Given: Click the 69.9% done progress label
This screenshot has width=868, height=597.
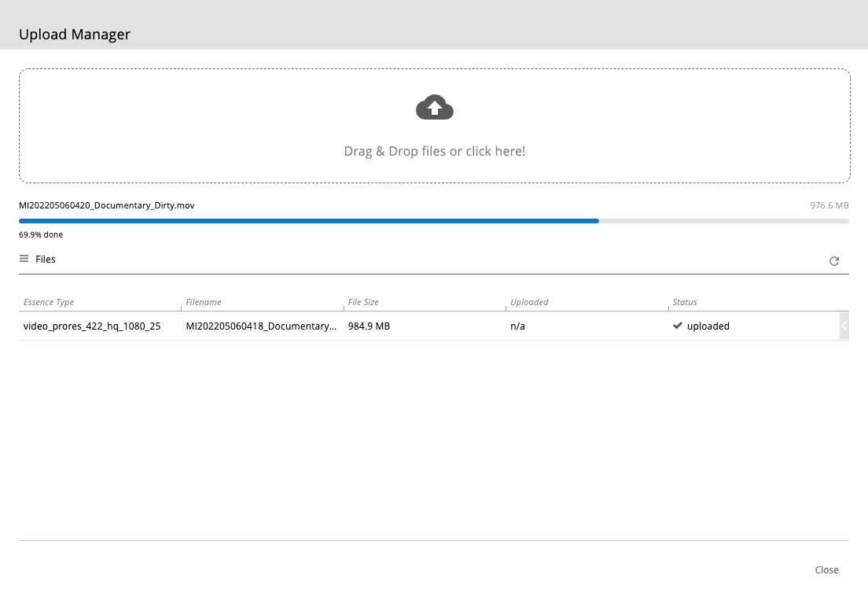Looking at the screenshot, I should point(41,234).
